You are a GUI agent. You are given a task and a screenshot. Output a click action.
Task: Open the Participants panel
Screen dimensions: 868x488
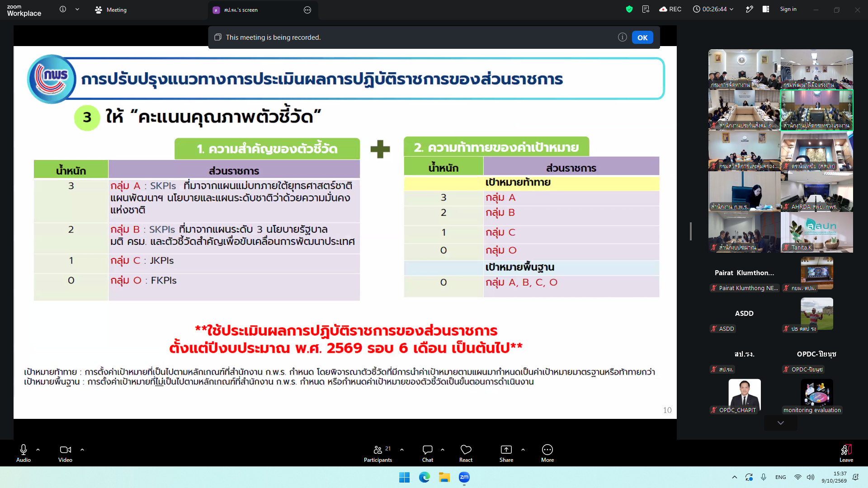tap(378, 453)
